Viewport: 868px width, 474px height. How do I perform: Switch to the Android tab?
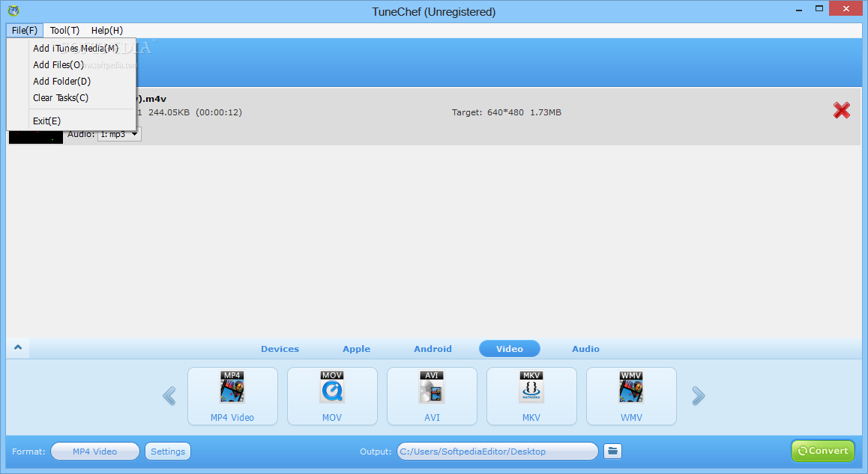pyautogui.click(x=433, y=349)
